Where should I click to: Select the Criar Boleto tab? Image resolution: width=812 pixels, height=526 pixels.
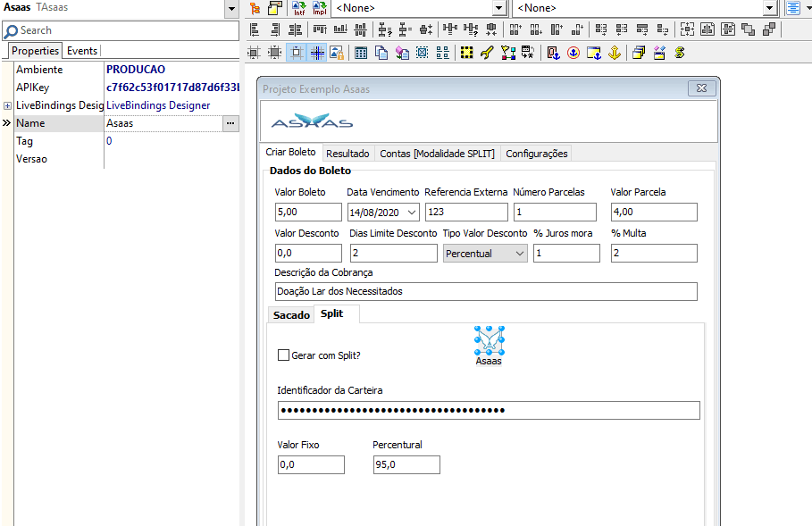(x=290, y=152)
